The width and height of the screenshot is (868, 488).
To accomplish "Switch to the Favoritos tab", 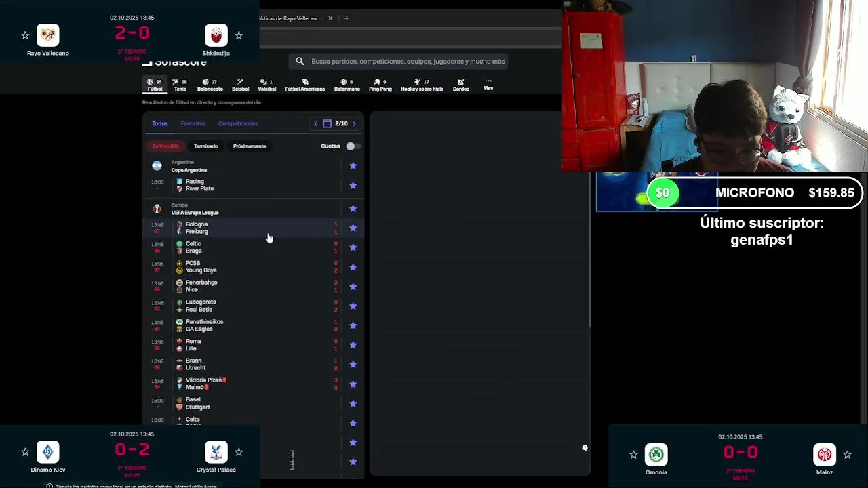I will click(193, 123).
